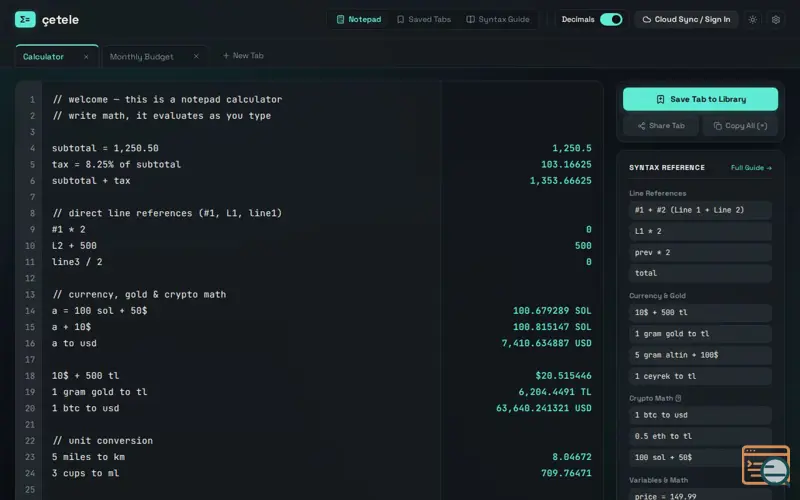Insert the 'total' snippet

click(x=700, y=273)
